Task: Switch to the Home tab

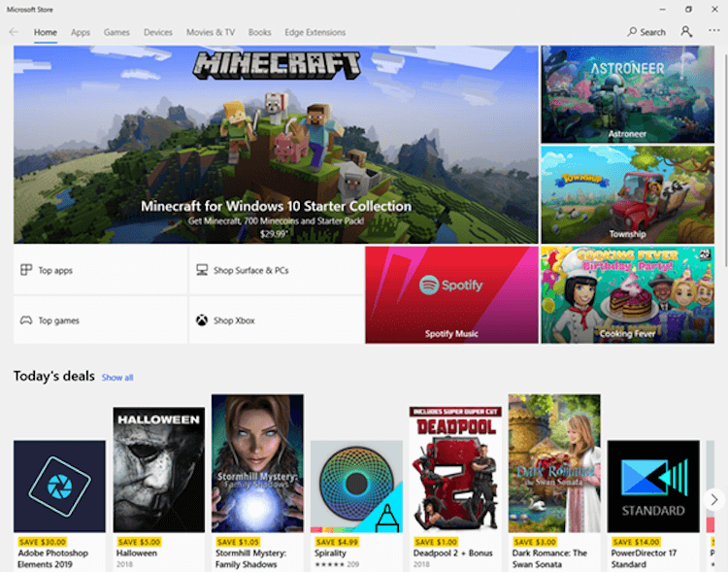Action: coord(46,32)
